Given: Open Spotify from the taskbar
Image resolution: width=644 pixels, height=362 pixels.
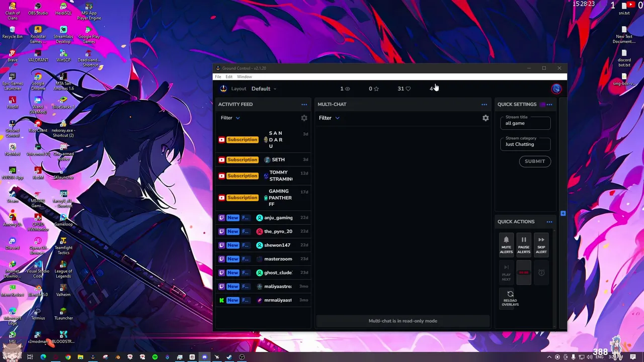Looking at the screenshot, I should tap(155, 357).
